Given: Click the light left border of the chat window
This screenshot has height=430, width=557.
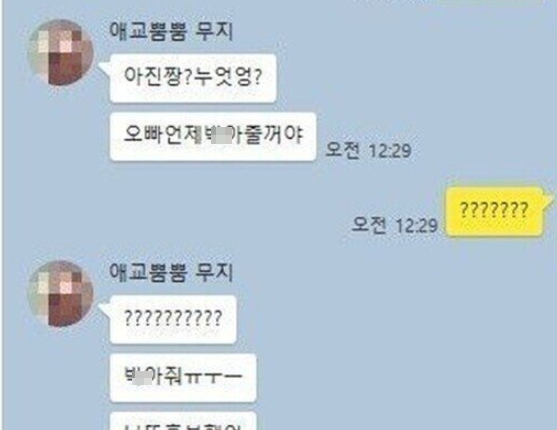Looking at the screenshot, I should click(x=1, y=215).
